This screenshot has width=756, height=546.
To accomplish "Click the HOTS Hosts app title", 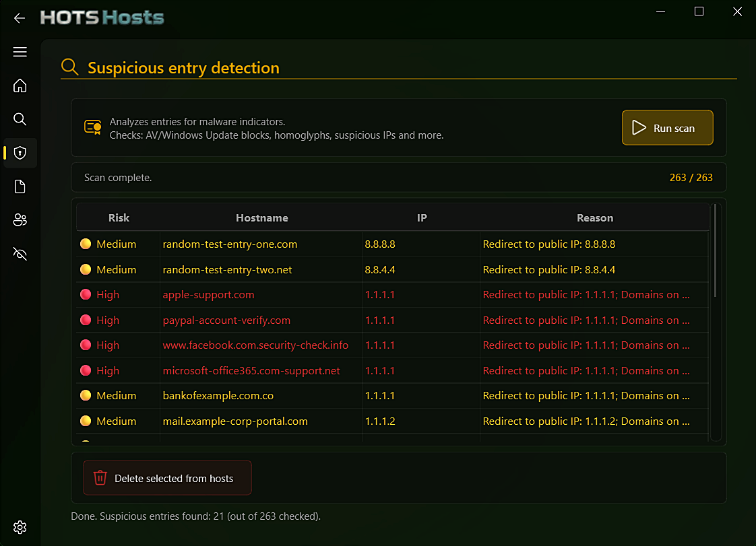I will [102, 18].
